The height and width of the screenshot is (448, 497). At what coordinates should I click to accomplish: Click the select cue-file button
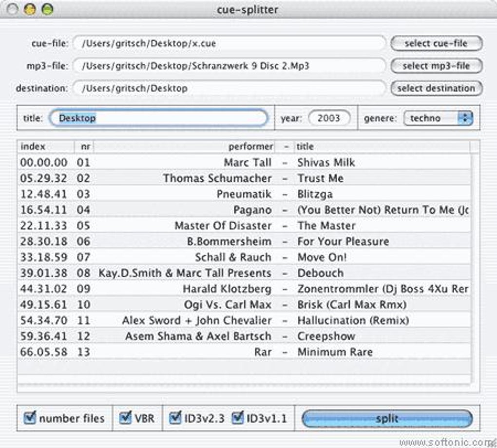tap(436, 43)
